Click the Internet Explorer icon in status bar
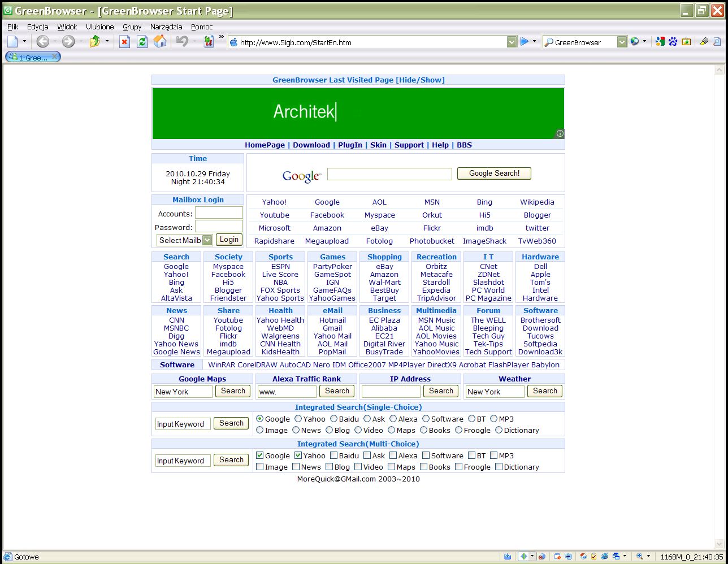This screenshot has height=564, width=728. (x=604, y=556)
